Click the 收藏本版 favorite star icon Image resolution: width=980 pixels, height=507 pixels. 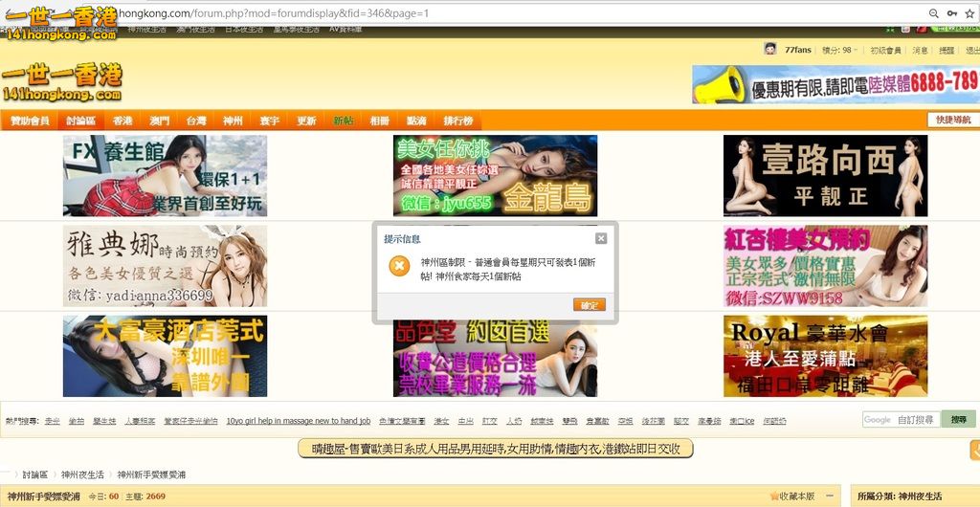[x=775, y=496]
